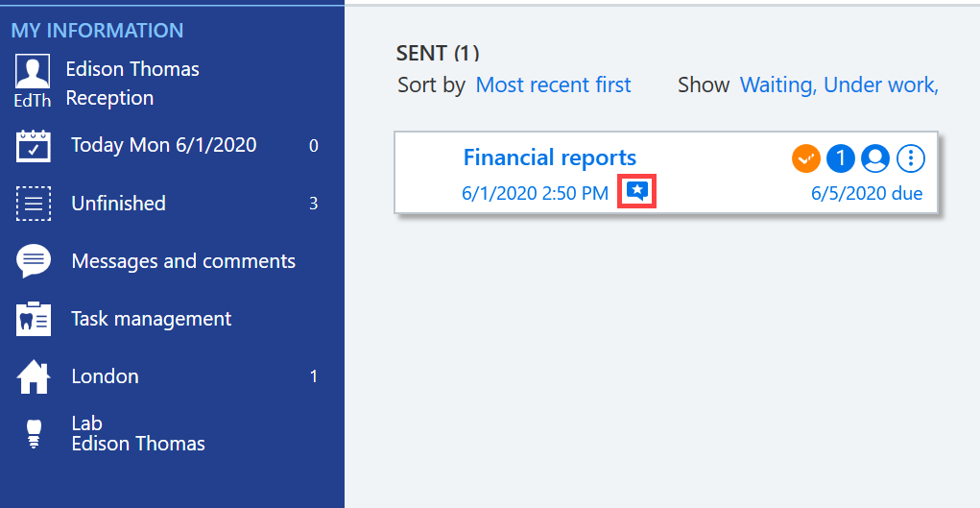Click the Lab implant icon
The image size is (980, 508).
34,433
